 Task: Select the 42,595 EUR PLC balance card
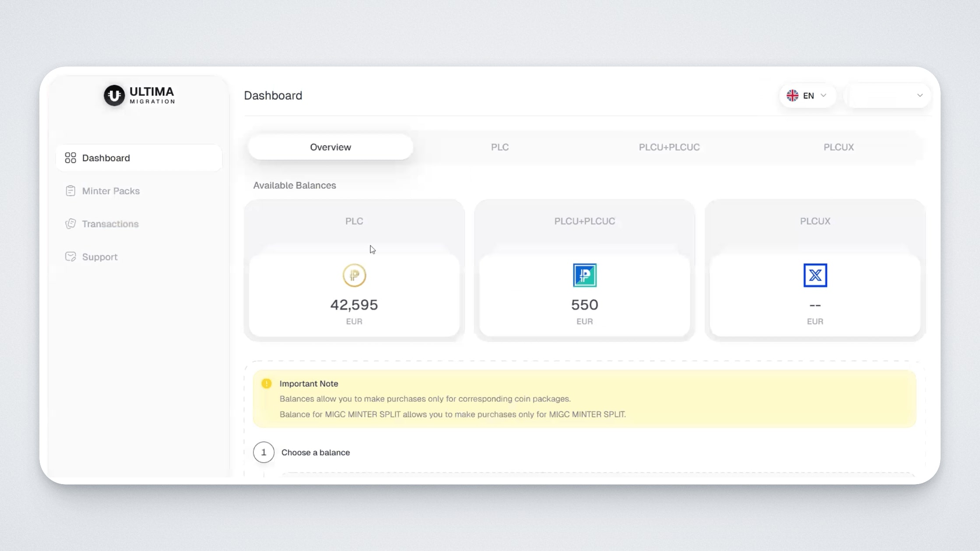(354, 304)
